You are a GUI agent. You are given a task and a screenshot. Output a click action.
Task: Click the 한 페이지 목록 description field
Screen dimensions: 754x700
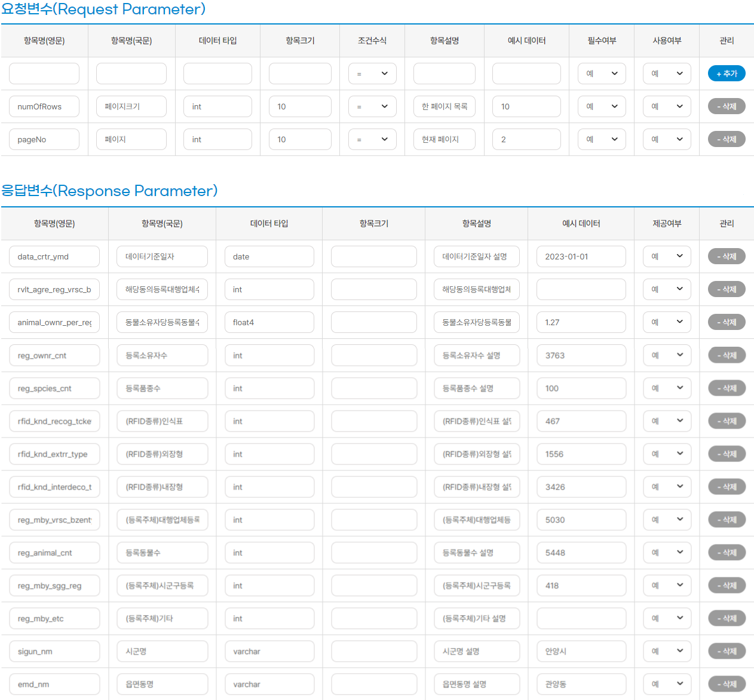(445, 106)
